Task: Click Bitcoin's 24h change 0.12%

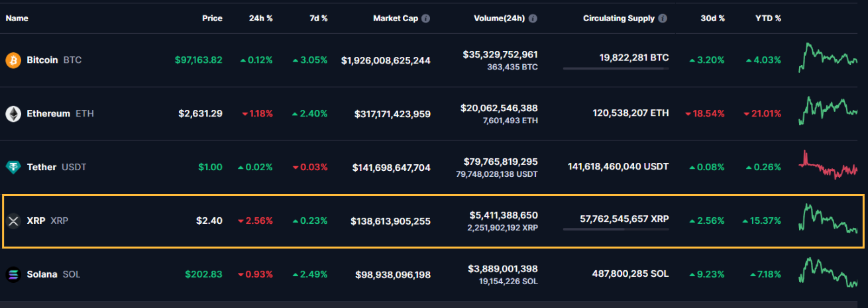Action: coord(255,60)
